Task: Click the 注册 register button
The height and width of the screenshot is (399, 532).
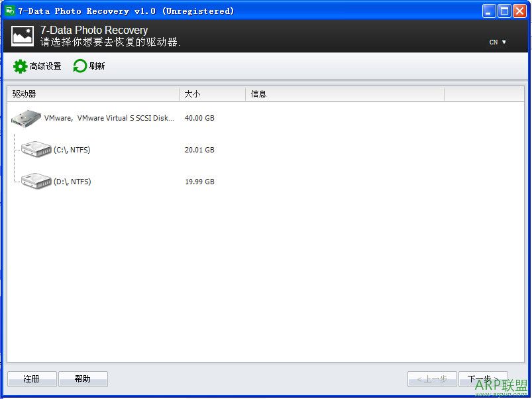Action: (32, 379)
